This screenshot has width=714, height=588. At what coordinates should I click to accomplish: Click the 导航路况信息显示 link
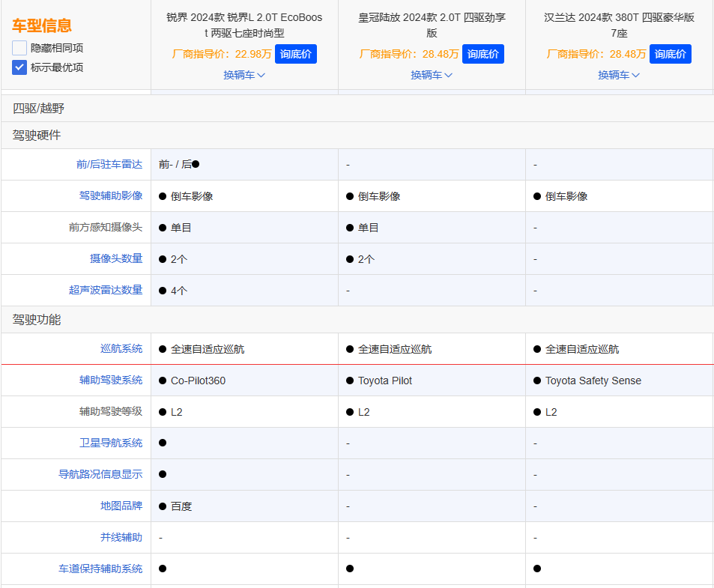100,474
